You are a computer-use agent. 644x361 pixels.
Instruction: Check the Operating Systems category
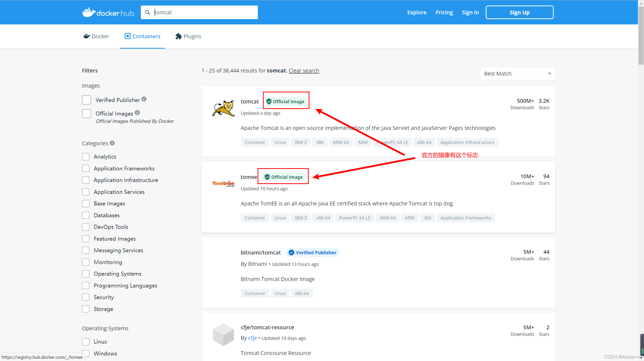coord(86,274)
